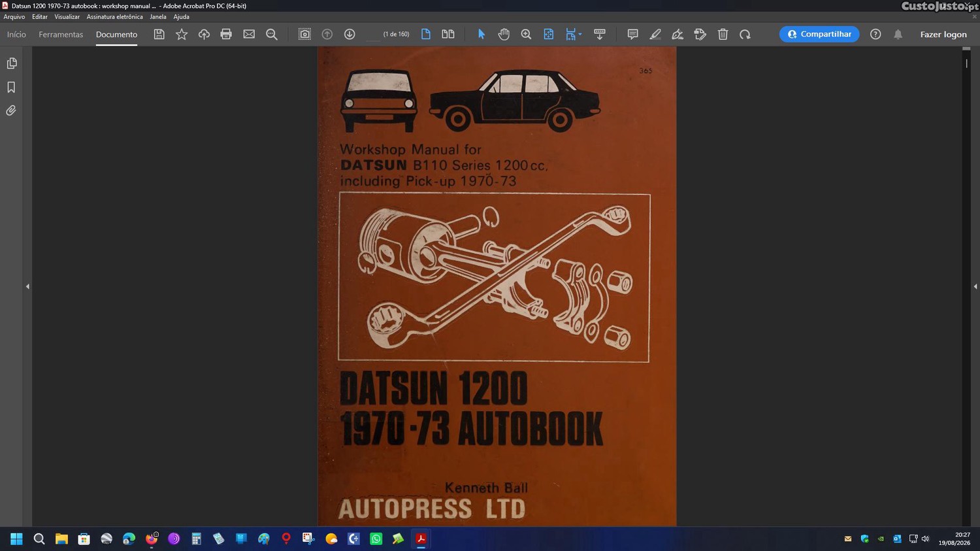Switch to the Início tab

coord(16,35)
